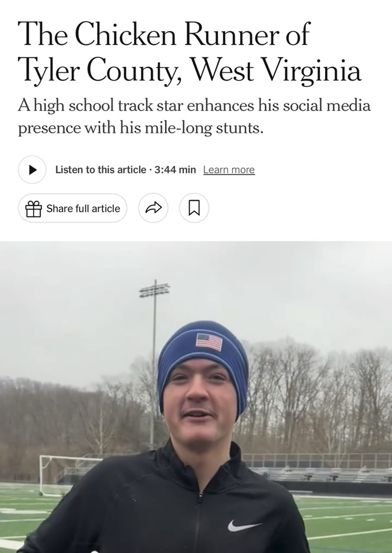
Task: Click the 'Listen to this article' label
Action: (100, 170)
